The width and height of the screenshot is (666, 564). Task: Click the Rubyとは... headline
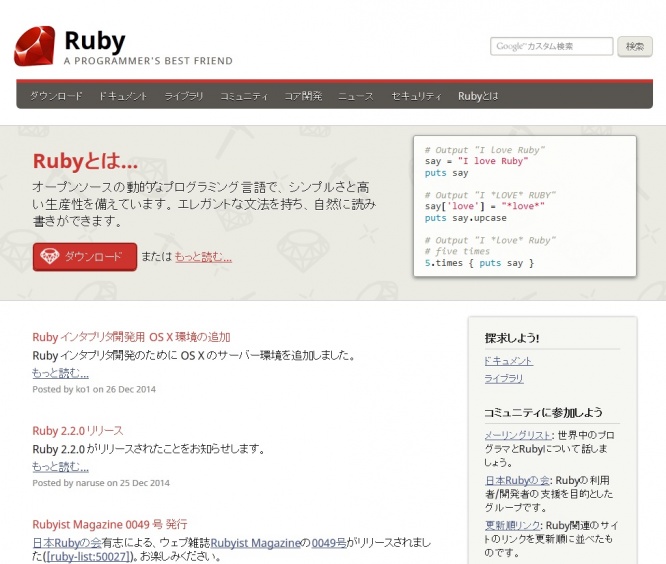click(x=85, y=161)
